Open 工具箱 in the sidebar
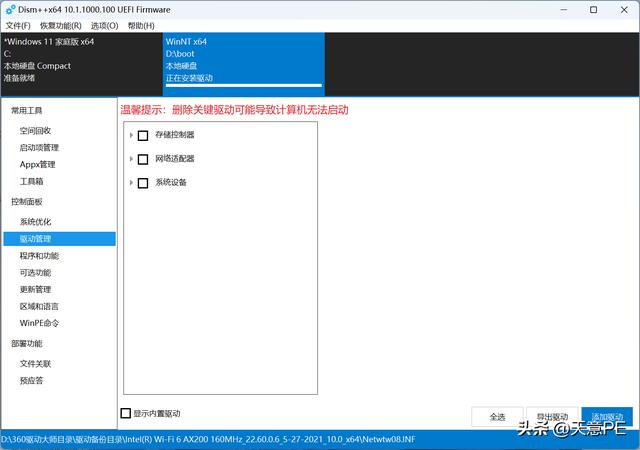 pyautogui.click(x=31, y=181)
